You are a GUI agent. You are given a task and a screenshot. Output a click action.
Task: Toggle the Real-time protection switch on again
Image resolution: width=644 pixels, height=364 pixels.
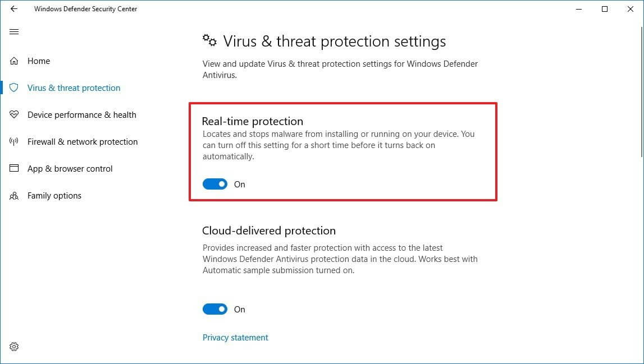tap(214, 184)
